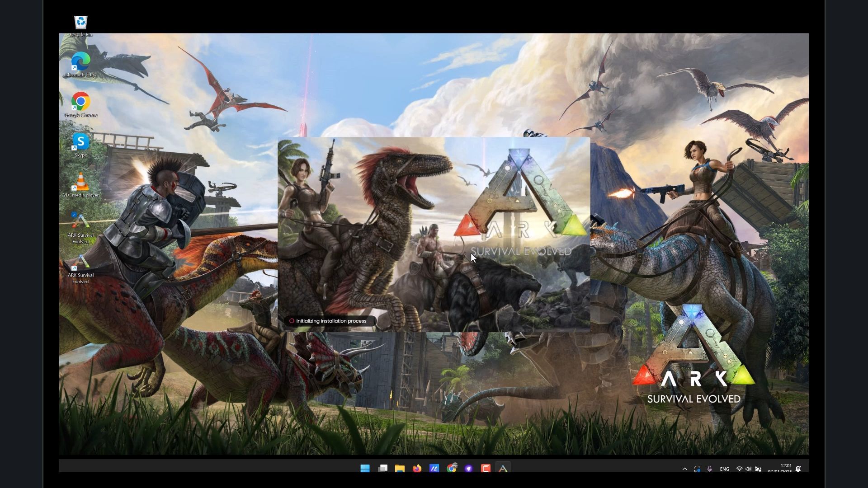This screenshot has height=488, width=868.
Task: Select the Google Chrome desktop shortcut
Action: [x=80, y=105]
